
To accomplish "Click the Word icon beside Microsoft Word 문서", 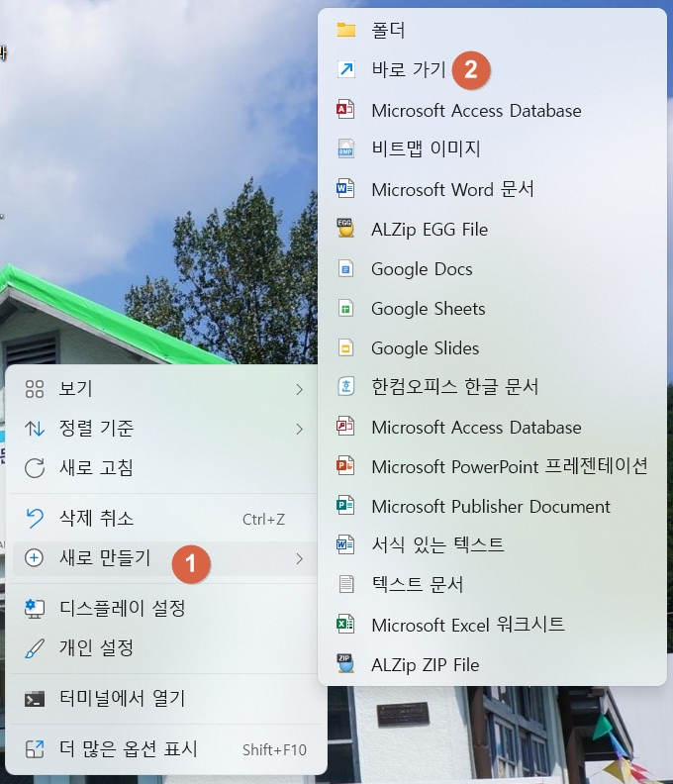I will coord(345,188).
